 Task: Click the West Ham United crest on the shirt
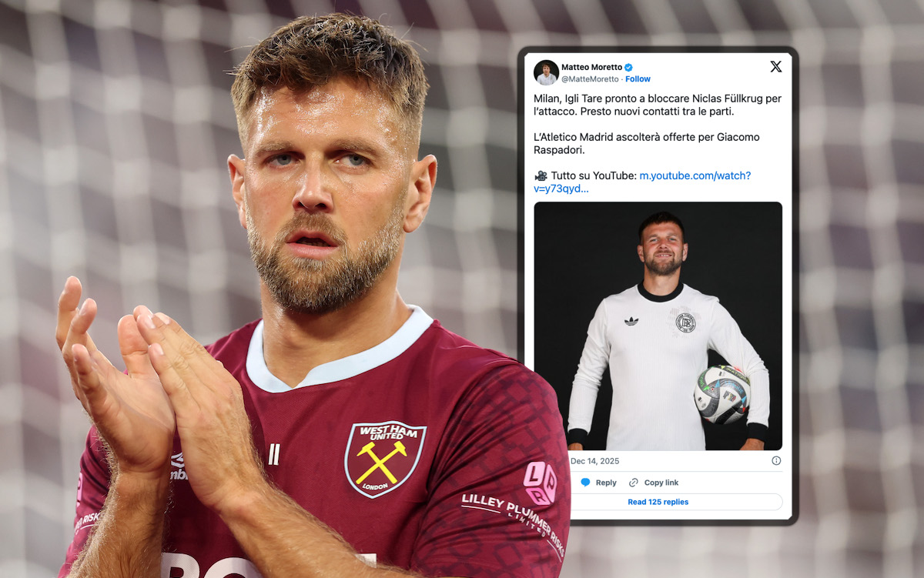point(385,458)
